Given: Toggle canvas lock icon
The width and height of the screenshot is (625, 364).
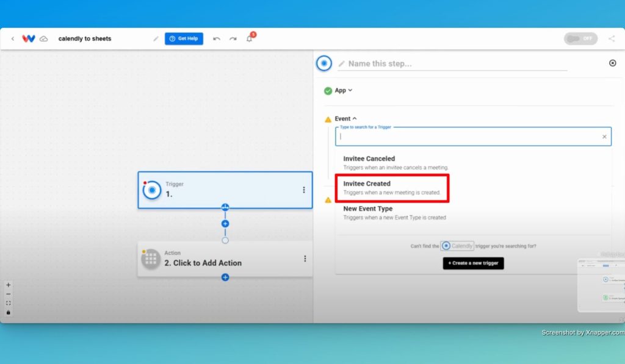Looking at the screenshot, I should (x=9, y=313).
